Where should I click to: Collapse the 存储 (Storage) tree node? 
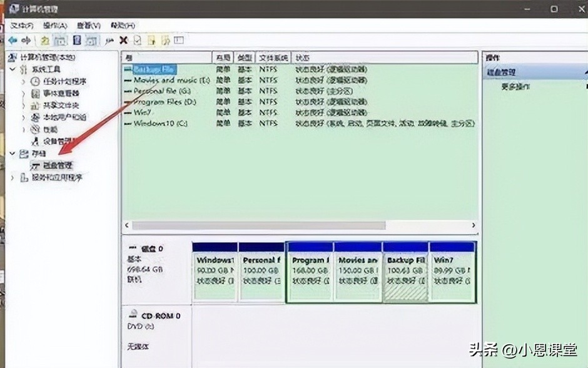coord(11,153)
